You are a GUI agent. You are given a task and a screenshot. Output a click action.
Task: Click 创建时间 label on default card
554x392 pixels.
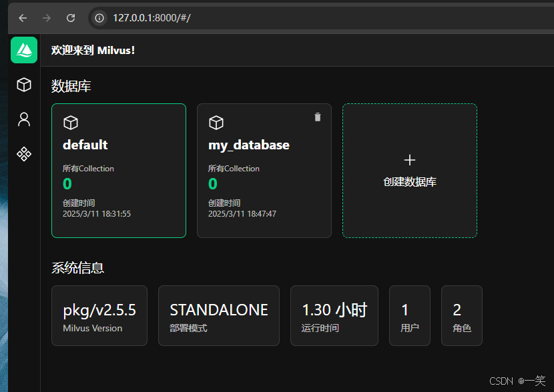pyautogui.click(x=79, y=203)
